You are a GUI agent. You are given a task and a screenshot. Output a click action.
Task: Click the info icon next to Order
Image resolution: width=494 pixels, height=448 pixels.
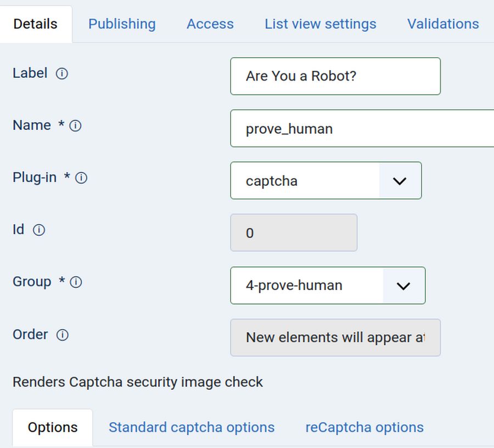pyautogui.click(x=63, y=335)
